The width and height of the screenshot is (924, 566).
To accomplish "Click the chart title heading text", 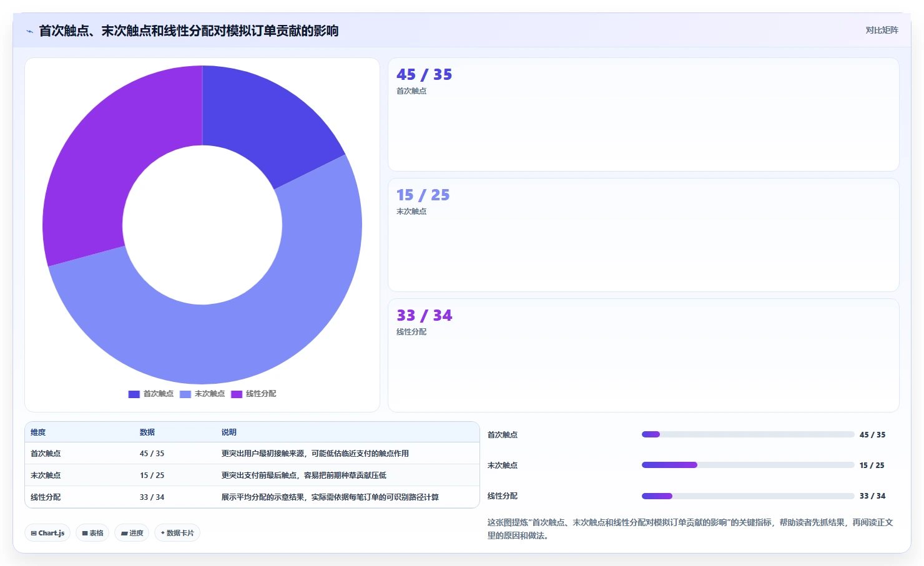I will (189, 31).
